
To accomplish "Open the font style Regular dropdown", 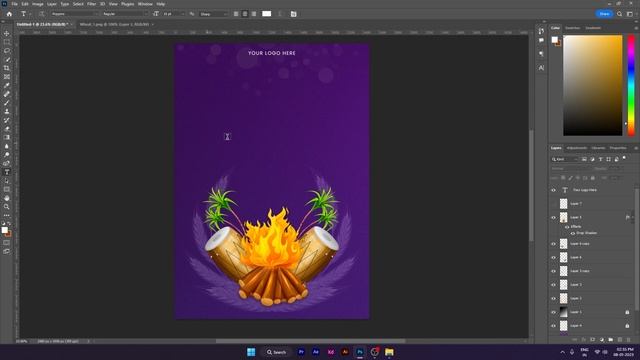I will (x=125, y=14).
